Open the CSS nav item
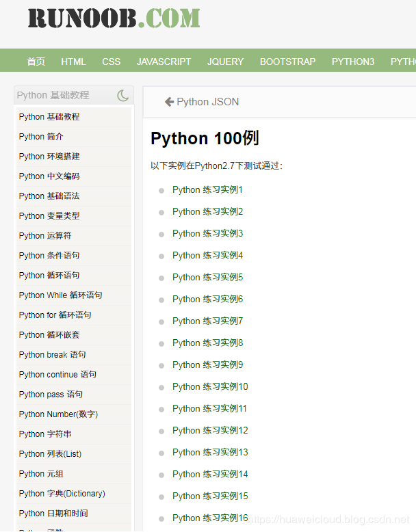Image resolution: width=416 pixels, height=532 pixels. click(x=112, y=62)
